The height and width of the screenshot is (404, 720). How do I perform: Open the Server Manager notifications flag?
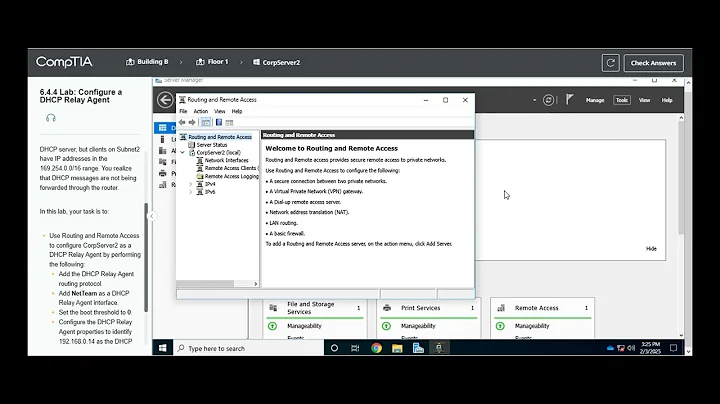coord(569,99)
